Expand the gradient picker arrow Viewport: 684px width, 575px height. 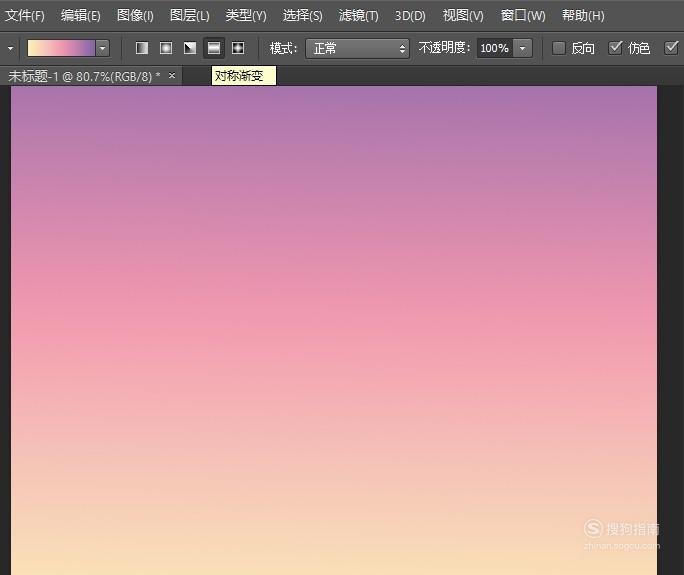pyautogui.click(x=103, y=48)
